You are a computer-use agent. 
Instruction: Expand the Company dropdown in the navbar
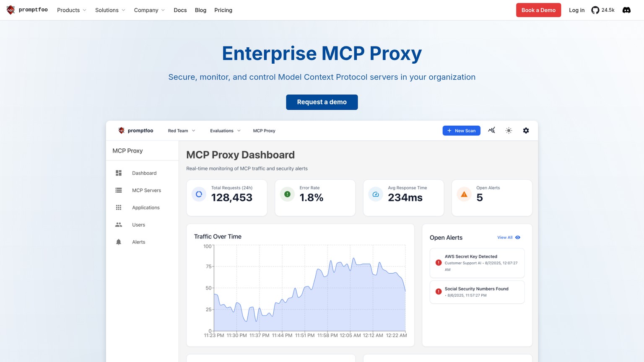pos(150,10)
